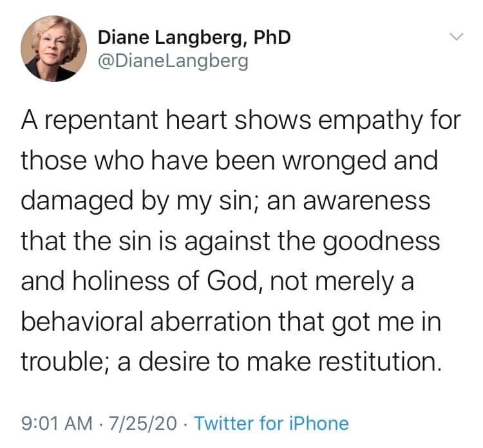The image size is (483, 448).
Task: Expand the tweet options chevron
Action: 455,37
